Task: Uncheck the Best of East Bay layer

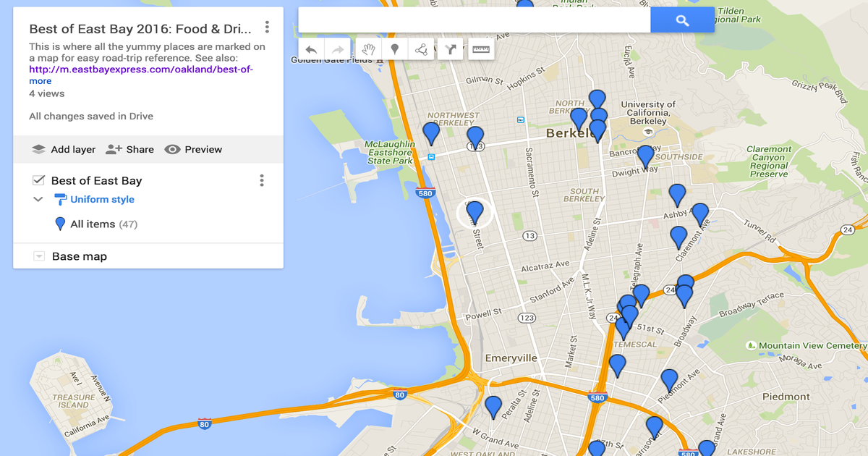Action: tap(39, 180)
